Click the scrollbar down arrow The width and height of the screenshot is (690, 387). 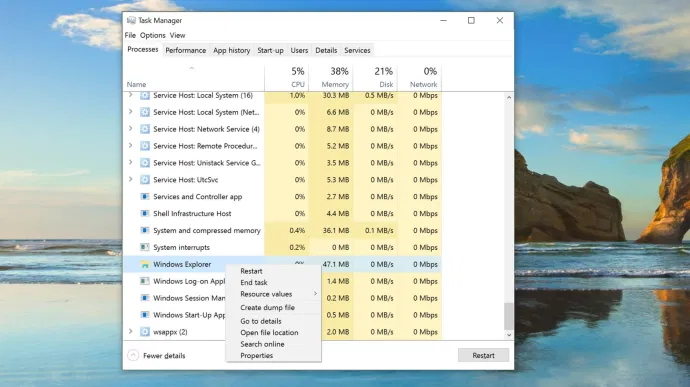pos(509,335)
